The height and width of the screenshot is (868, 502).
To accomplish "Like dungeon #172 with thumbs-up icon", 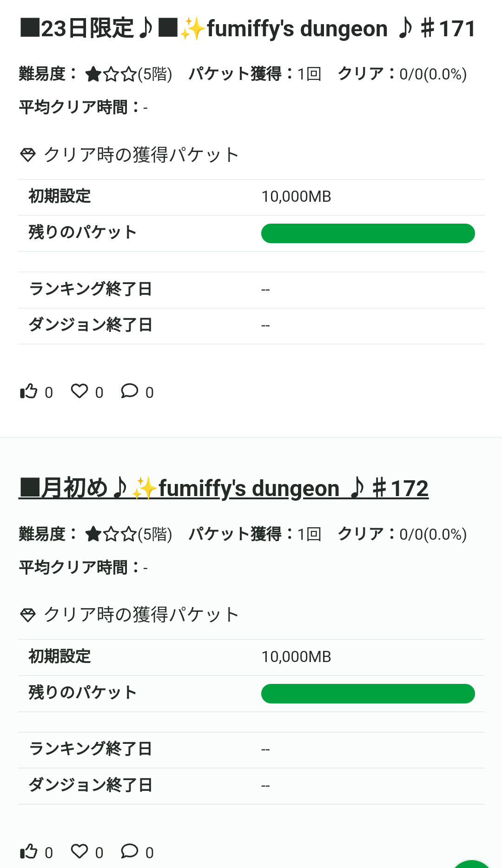I will (x=29, y=852).
